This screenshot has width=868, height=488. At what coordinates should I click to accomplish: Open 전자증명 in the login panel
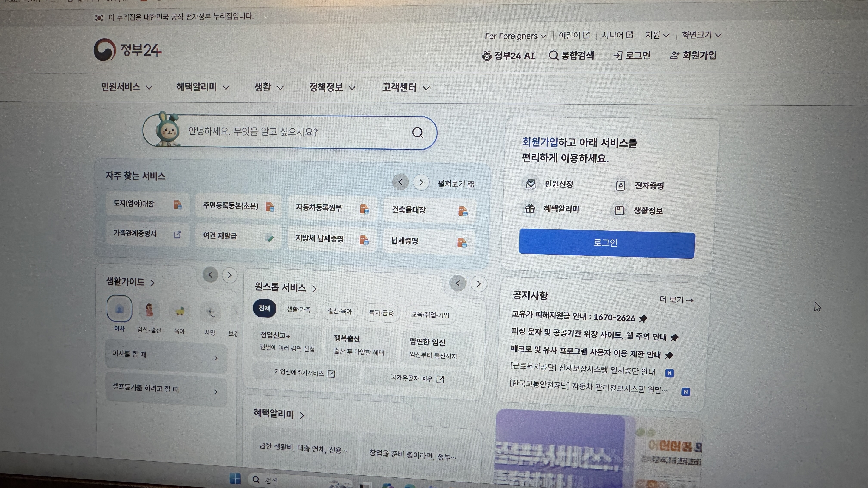click(639, 185)
